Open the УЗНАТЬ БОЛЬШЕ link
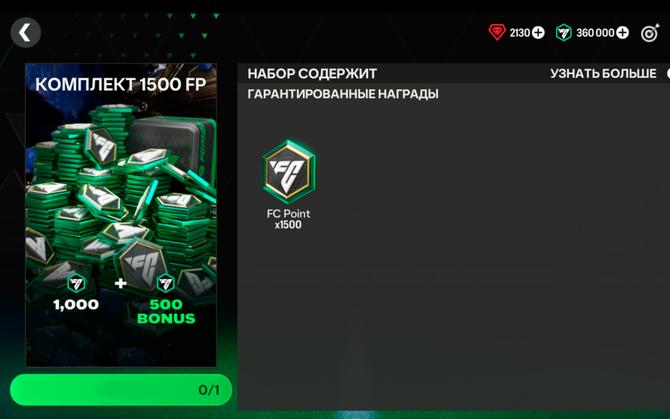This screenshot has width=670, height=419. pyautogui.click(x=603, y=74)
